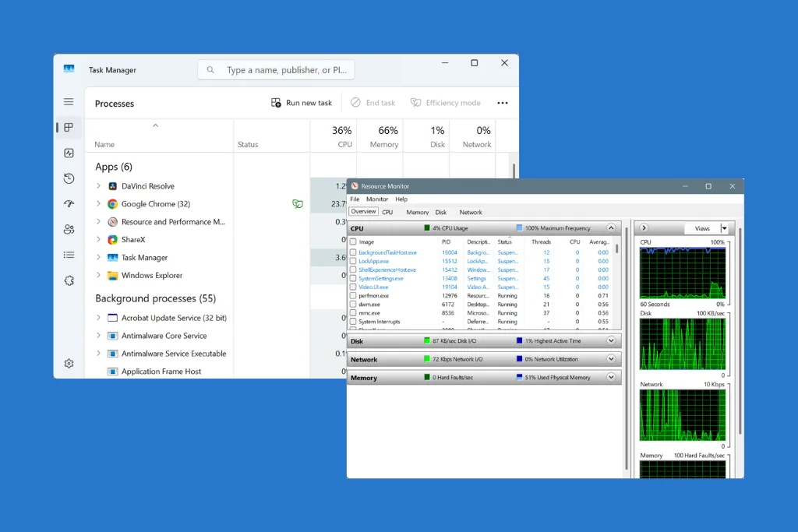
Task: Click the green CPU Usage color swatch
Action: pos(427,227)
